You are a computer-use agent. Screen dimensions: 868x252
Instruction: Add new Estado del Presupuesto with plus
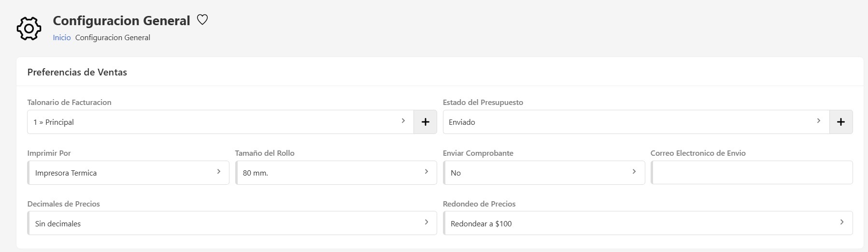pos(840,122)
